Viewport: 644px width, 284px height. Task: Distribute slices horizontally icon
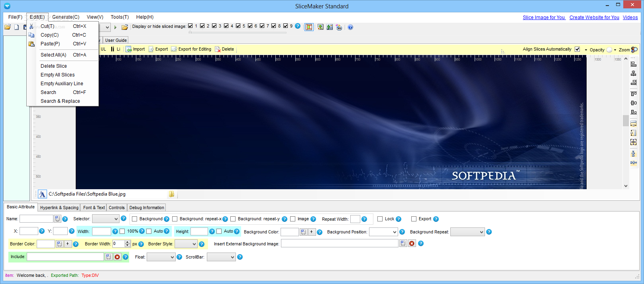(634, 163)
